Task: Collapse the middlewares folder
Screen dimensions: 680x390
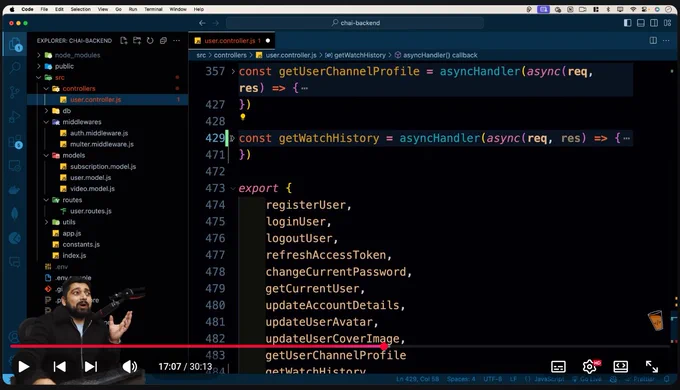Action: coord(46,122)
